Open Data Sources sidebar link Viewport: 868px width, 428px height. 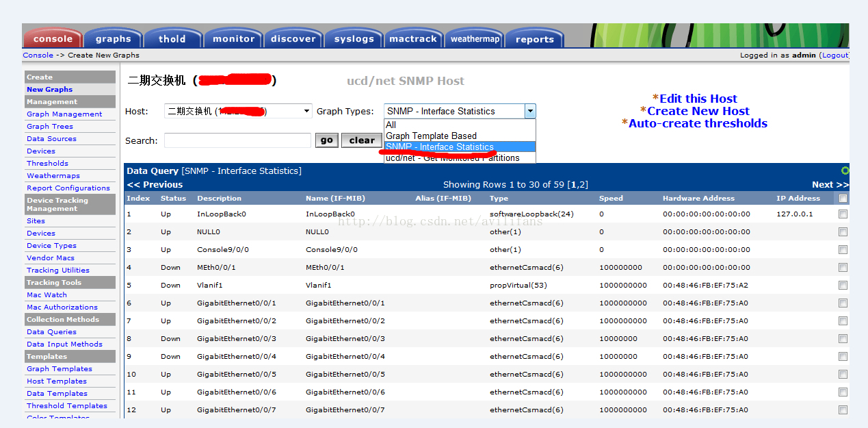pos(51,138)
